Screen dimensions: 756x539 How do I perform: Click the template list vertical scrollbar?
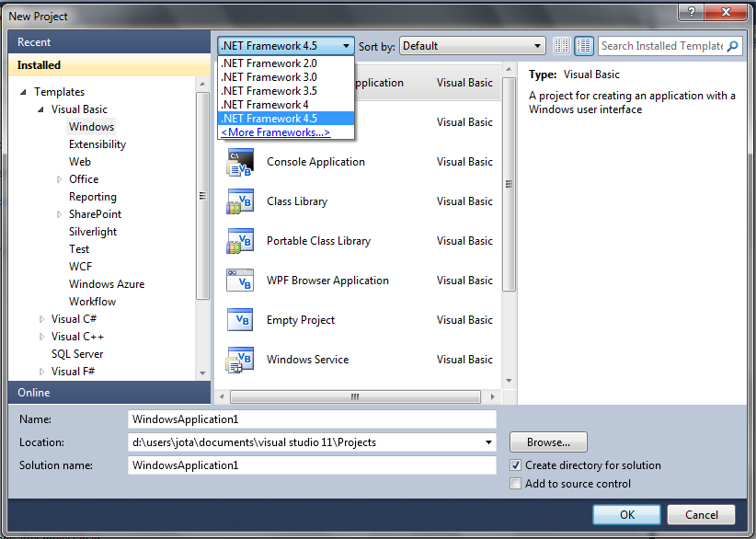tap(509, 184)
